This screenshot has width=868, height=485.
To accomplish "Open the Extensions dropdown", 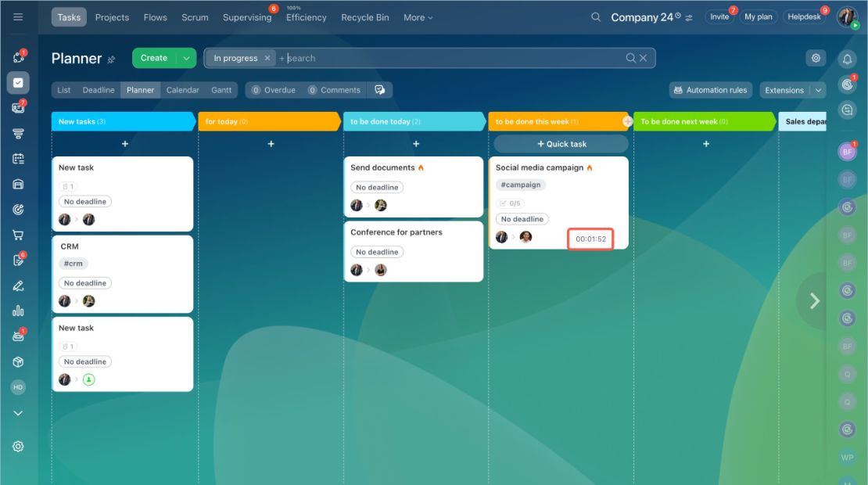I will [x=793, y=90].
